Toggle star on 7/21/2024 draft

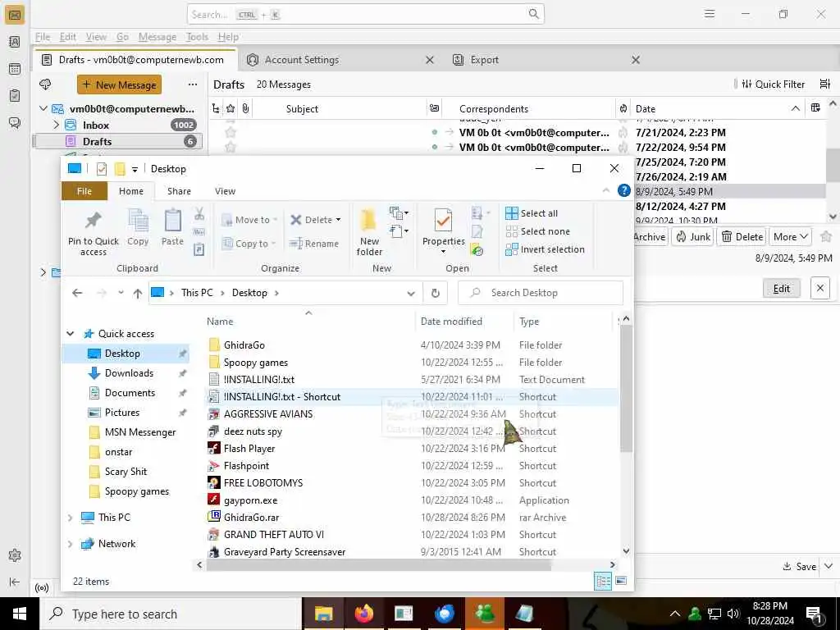(231, 132)
